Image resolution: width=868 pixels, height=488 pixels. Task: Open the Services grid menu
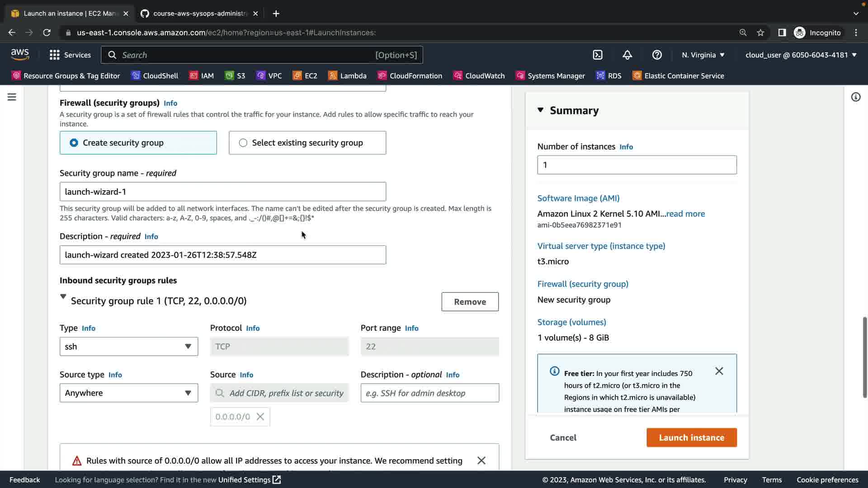[70, 55]
